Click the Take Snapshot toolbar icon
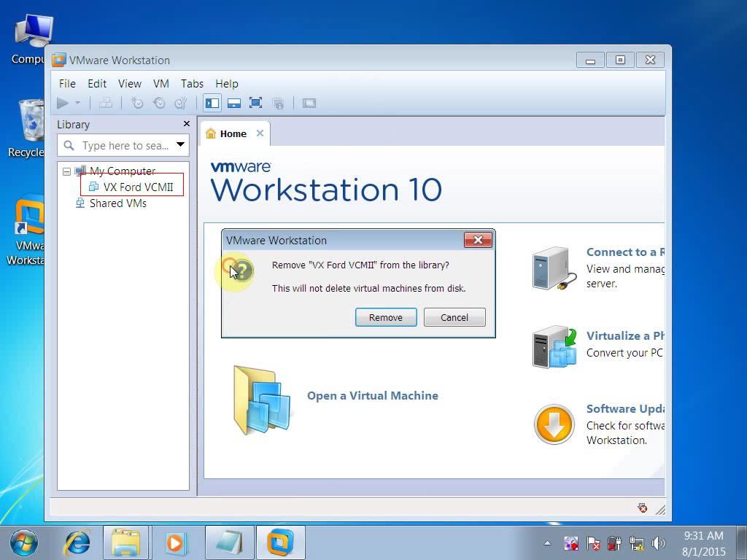Screen dimensions: 747x560 pyautogui.click(x=137, y=103)
